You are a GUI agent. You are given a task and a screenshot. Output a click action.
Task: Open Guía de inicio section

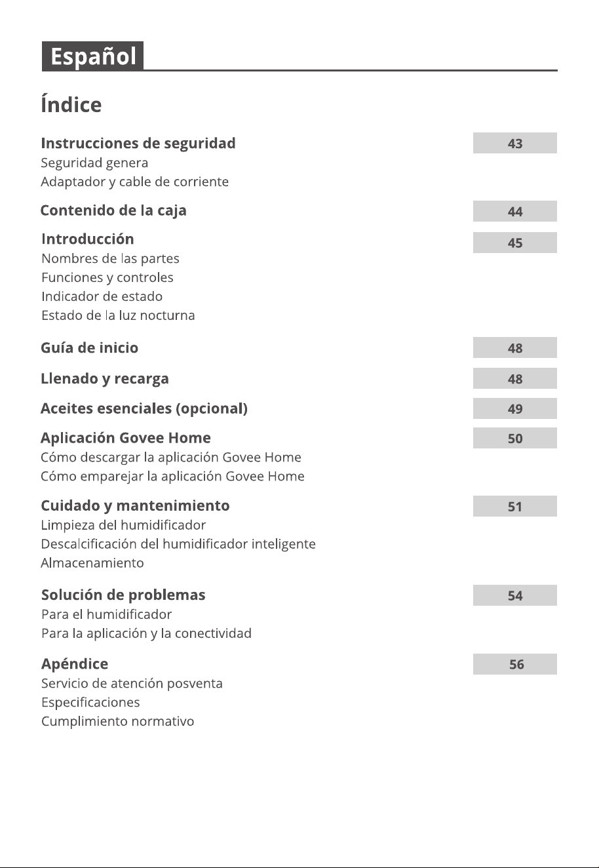90,347
